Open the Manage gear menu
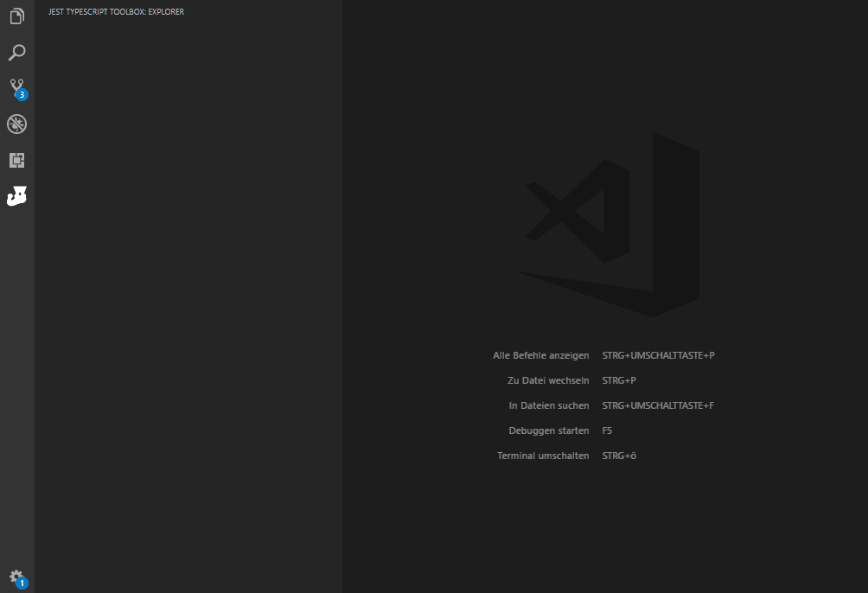This screenshot has height=593, width=868. coord(17,578)
